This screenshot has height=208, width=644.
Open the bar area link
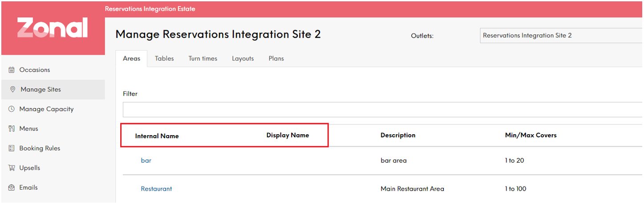146,160
